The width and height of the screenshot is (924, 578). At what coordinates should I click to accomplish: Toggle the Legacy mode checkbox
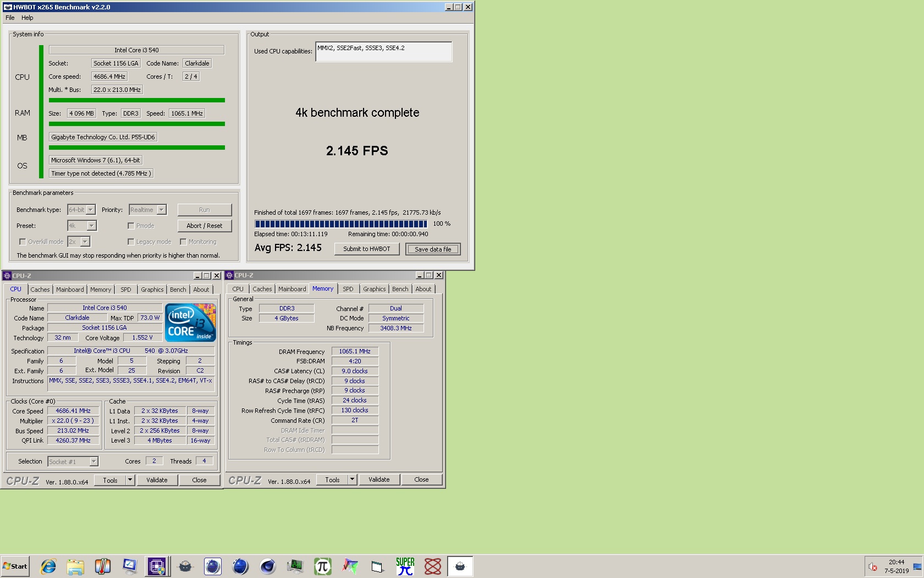[x=131, y=242]
